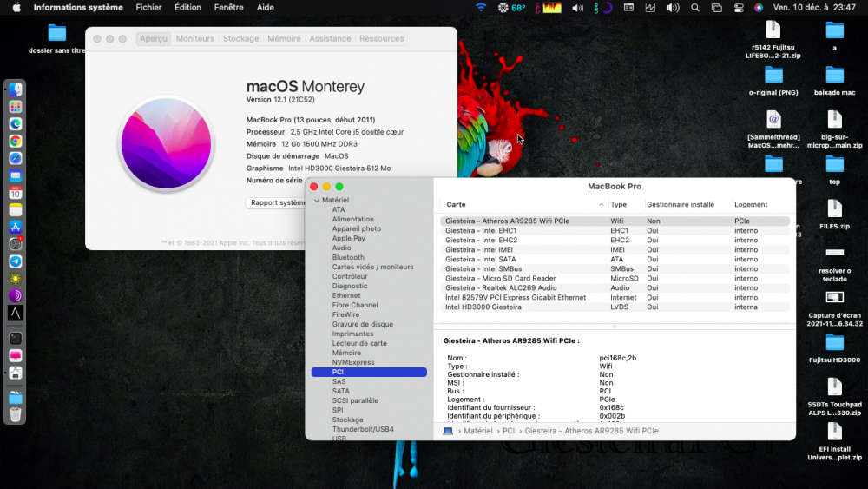The image size is (868, 489).
Task: Sort by the Logement column header
Action: coord(751,204)
